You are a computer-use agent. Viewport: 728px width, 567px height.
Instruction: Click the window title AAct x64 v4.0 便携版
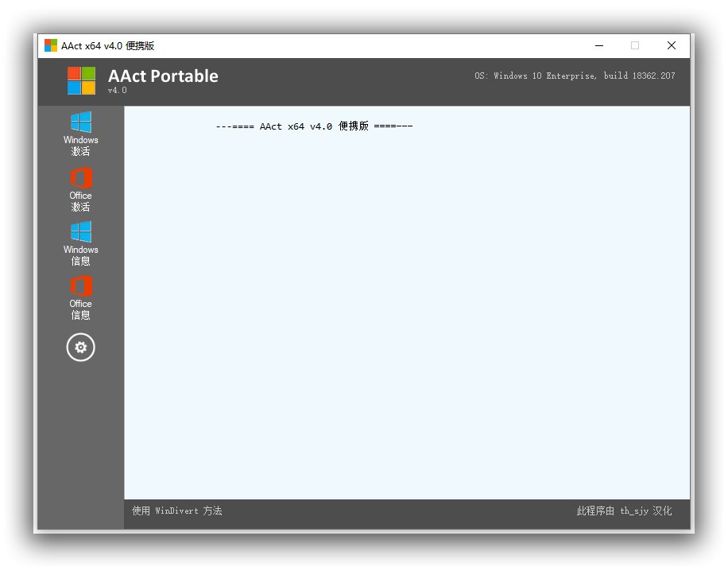tap(108, 45)
